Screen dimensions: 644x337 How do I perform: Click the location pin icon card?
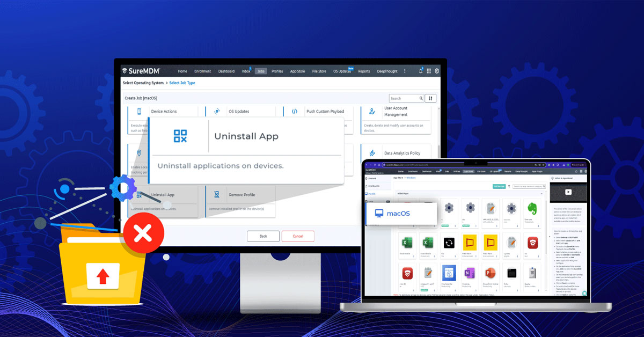coord(139,153)
